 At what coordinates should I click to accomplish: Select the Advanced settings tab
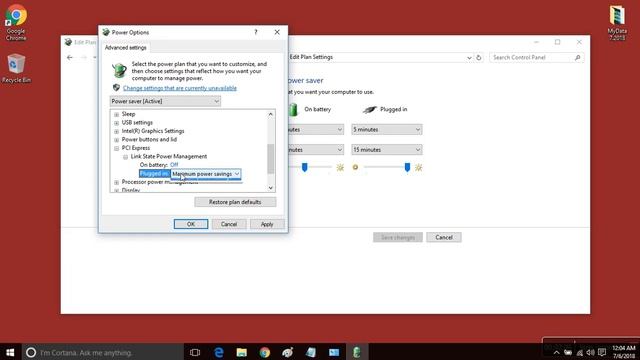tap(126, 48)
